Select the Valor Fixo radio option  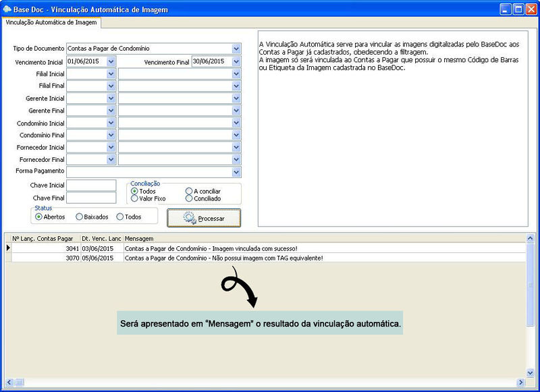(134, 198)
